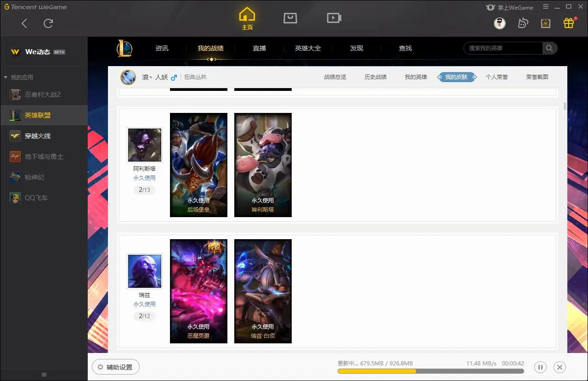Open the 恶魔男爵 skin card
The image size is (588, 381).
click(x=198, y=291)
